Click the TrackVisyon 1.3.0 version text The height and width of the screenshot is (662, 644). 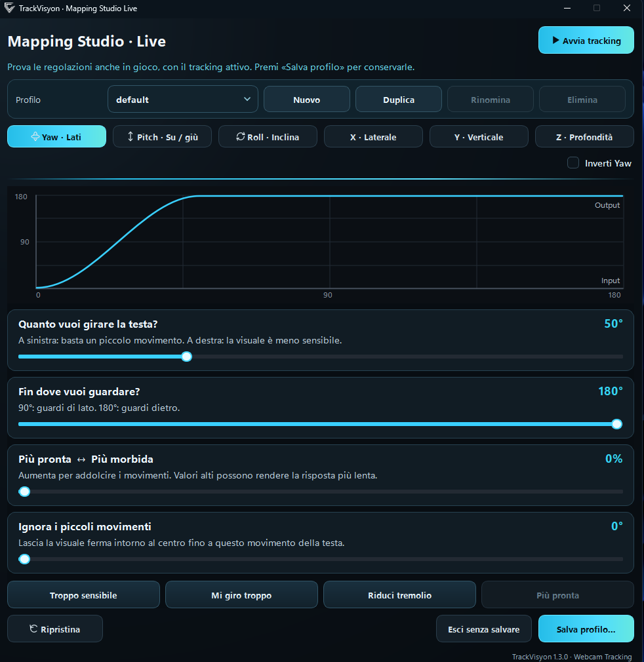[x=572, y=657]
